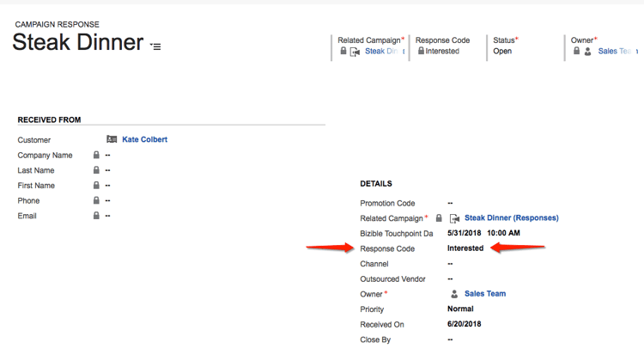The height and width of the screenshot is (355, 644).
Task: Select header Status value Open
Action: 502,52
